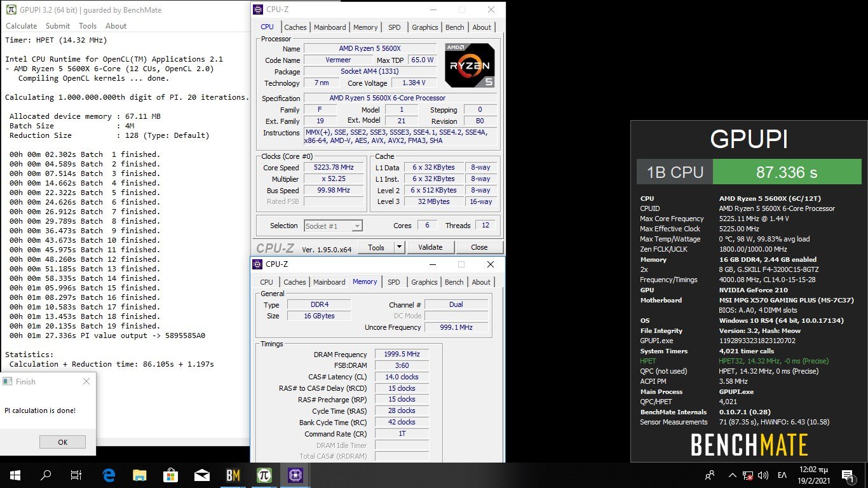Switch to GPUPI taskbar icon
868x488 pixels.
click(264, 475)
